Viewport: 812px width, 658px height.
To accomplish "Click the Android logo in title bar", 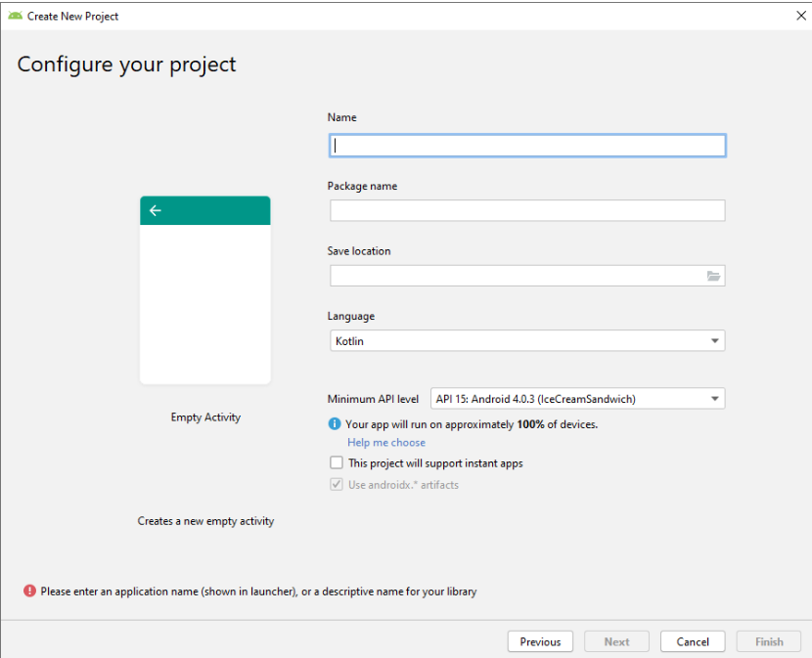I will (x=15, y=16).
